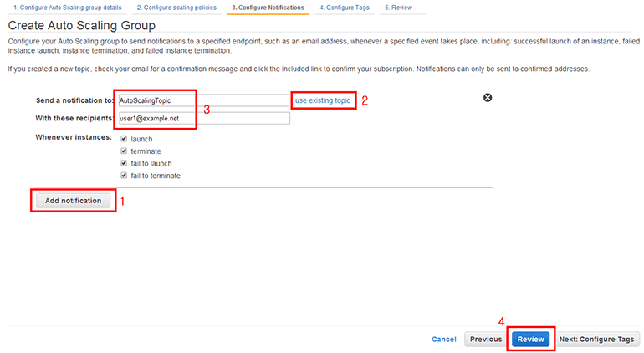The image size is (644, 353).
Task: Go to Configure scaling policies tab
Action: (176, 8)
